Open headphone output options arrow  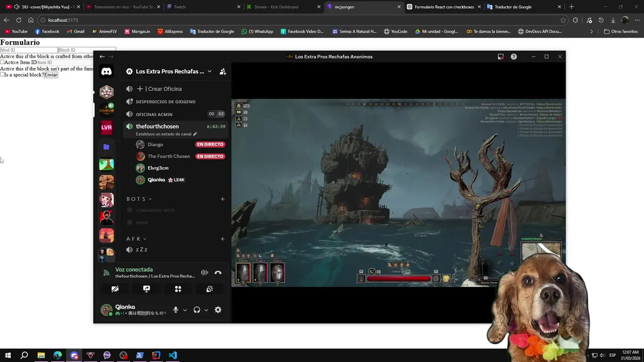click(206, 310)
